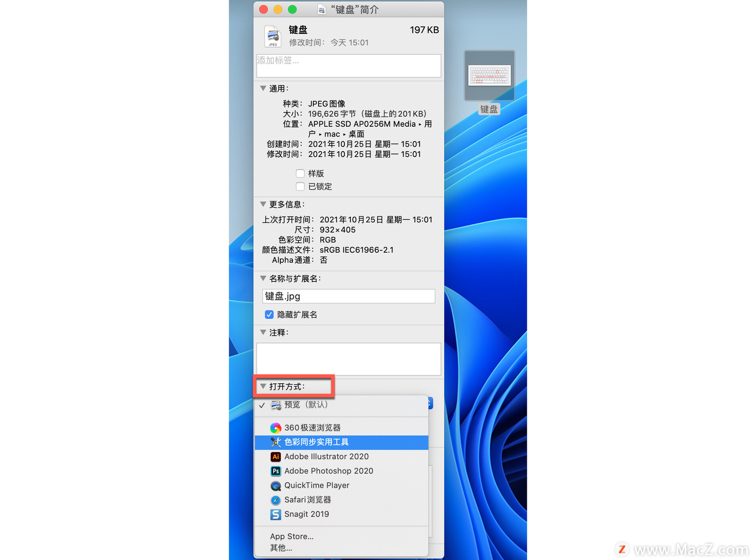This screenshot has width=756, height=560.
Task: Click the Snagit 2019 icon
Action: click(x=276, y=514)
